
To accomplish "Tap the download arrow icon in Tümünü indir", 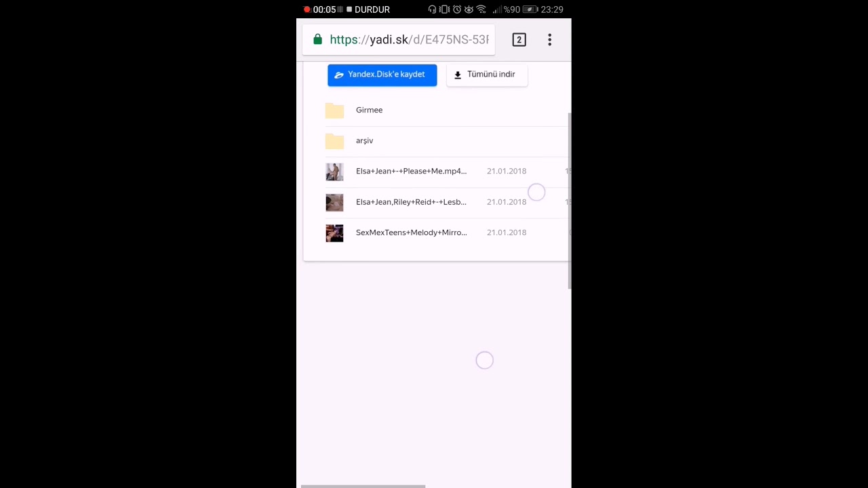I will pyautogui.click(x=458, y=75).
